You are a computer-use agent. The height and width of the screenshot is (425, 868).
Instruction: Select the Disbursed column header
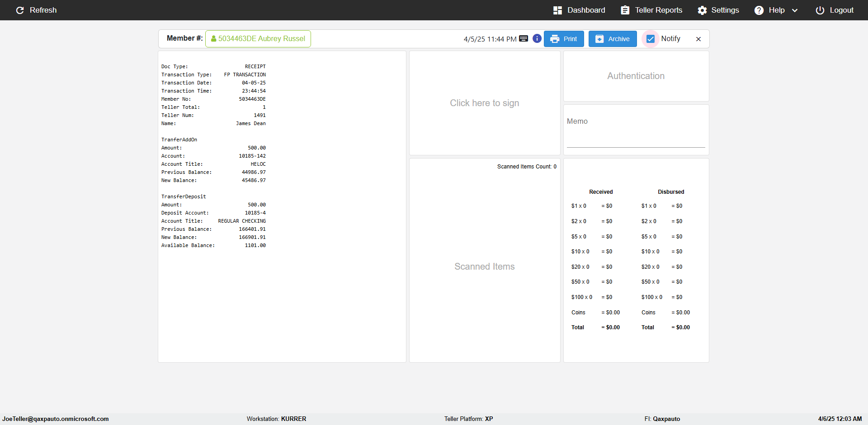coord(671,192)
